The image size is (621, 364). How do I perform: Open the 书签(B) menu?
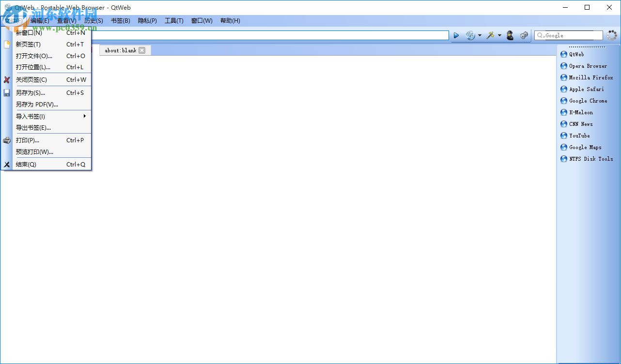[120, 21]
